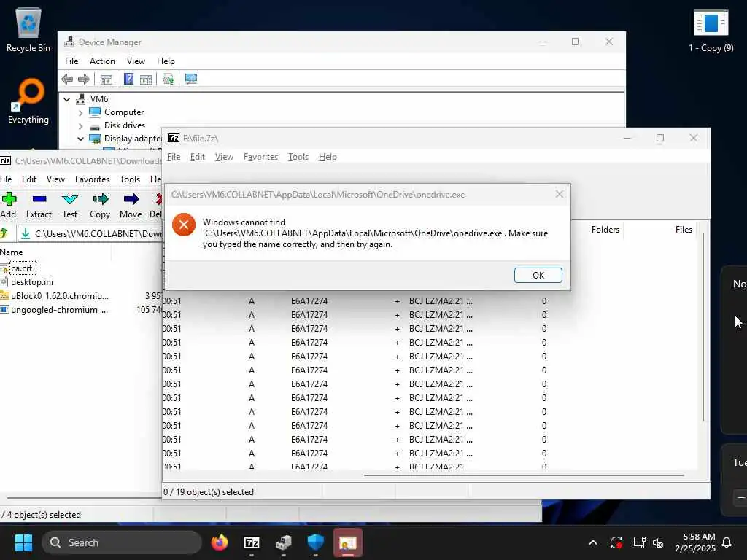The height and width of the screenshot is (560, 747).
Task: Show hidden tray icons chevron
Action: (x=593, y=542)
